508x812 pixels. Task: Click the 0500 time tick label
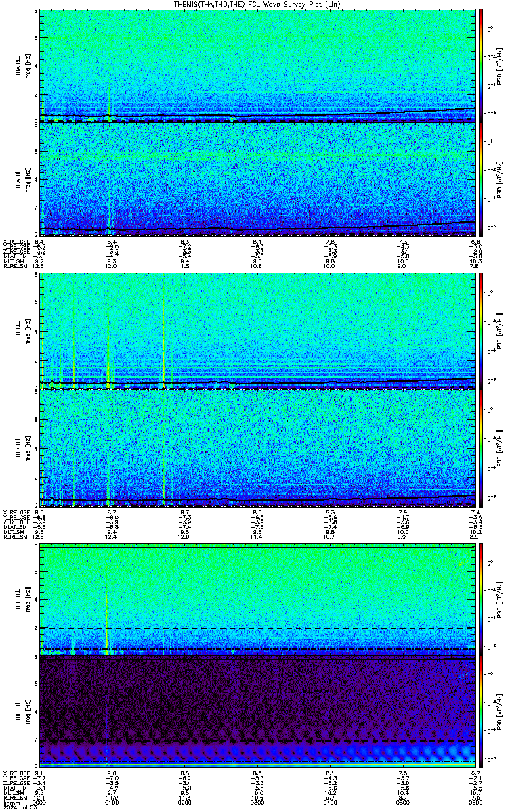click(x=402, y=803)
